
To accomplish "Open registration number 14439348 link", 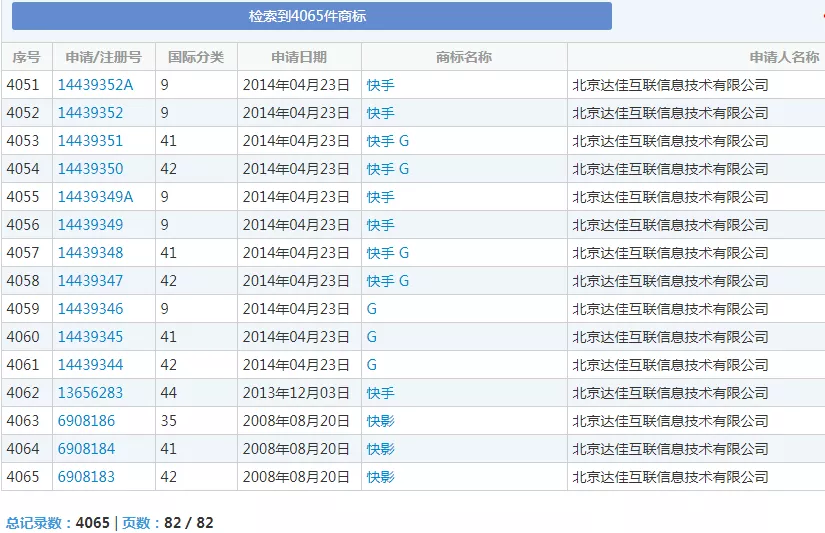I will (90, 253).
